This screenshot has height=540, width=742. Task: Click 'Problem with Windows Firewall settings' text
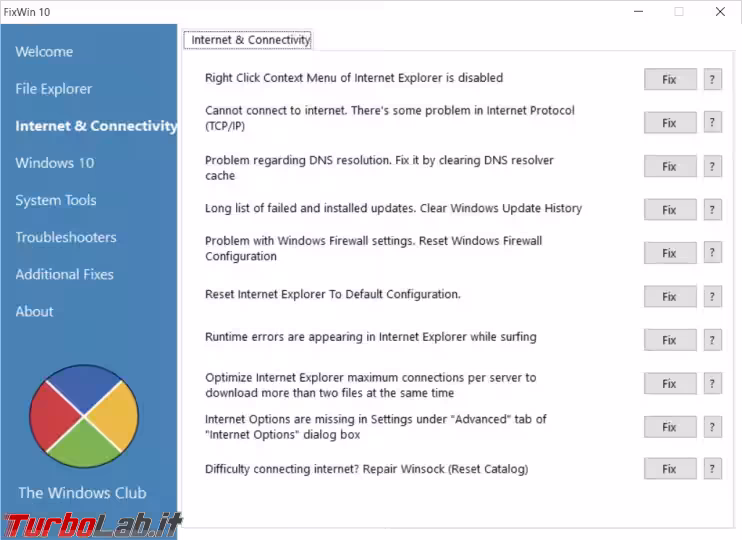click(x=373, y=248)
